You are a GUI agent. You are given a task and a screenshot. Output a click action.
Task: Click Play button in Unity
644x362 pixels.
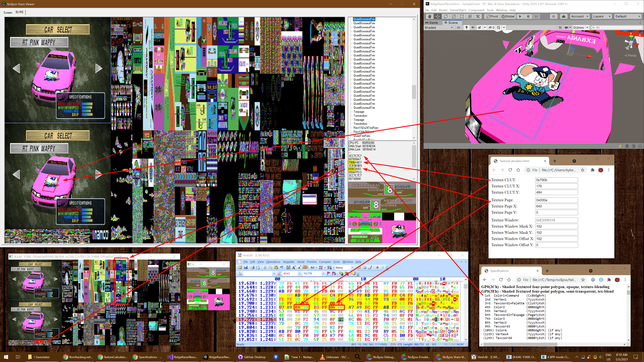(x=520, y=16)
